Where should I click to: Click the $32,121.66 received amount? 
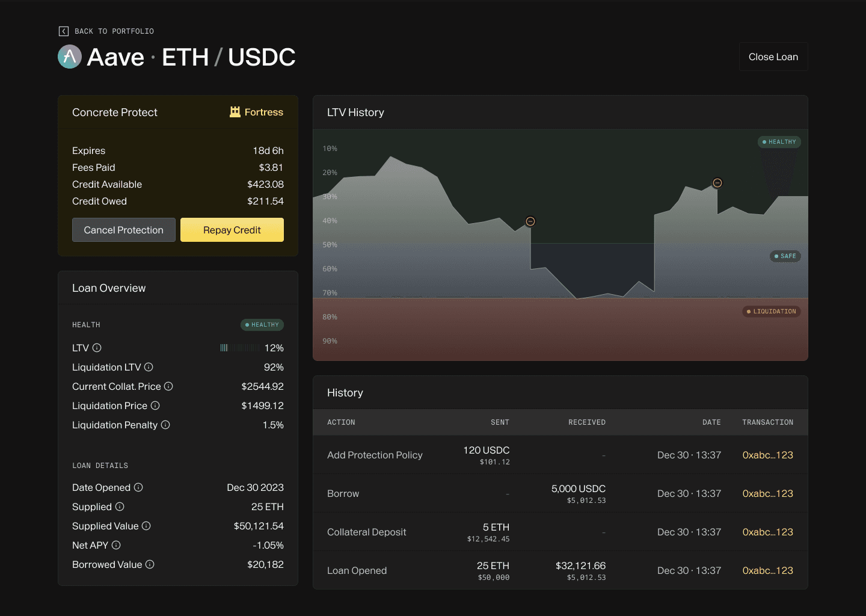coord(581,565)
